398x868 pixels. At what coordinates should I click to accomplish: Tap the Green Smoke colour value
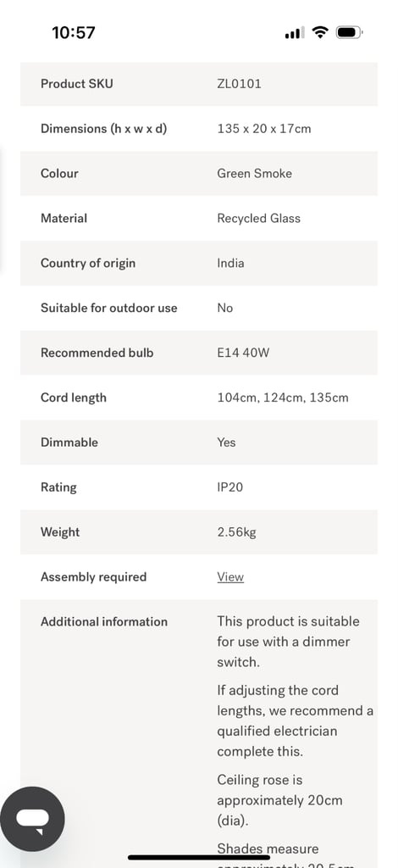254,173
